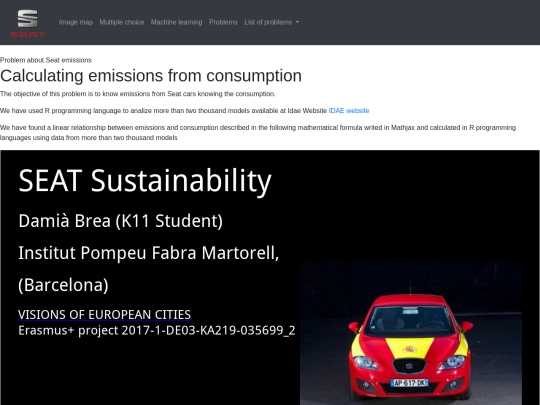The width and height of the screenshot is (540, 405).
Task: Click the sentence about the problem's objective
Action: pyautogui.click(x=138, y=94)
